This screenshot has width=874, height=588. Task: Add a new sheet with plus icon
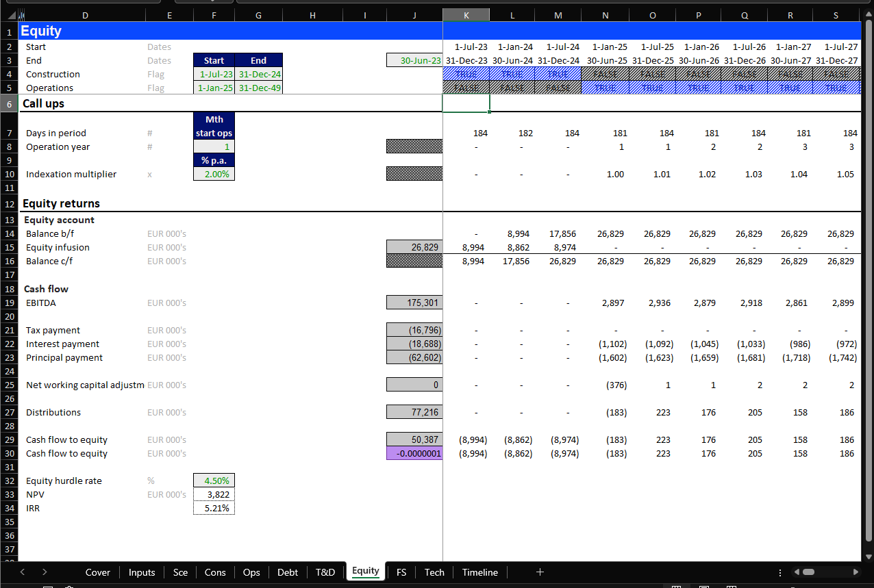click(x=540, y=572)
